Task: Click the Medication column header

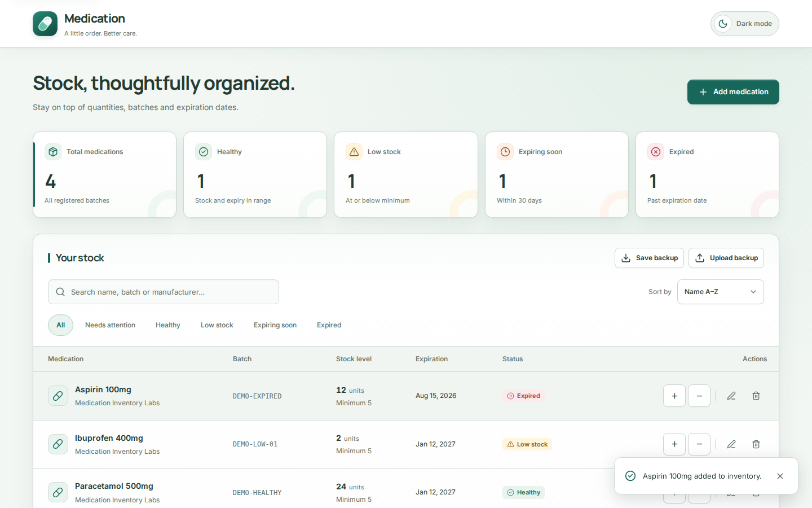Action: [65, 359]
